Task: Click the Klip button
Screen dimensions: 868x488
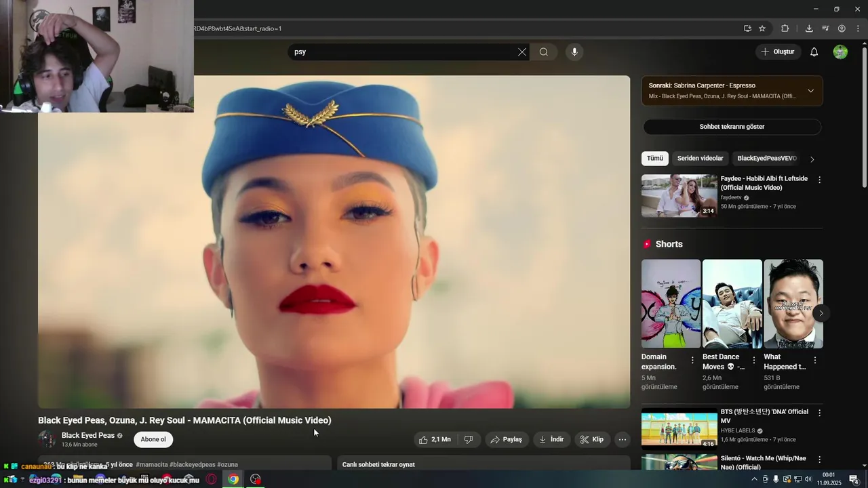Action: [x=592, y=439]
